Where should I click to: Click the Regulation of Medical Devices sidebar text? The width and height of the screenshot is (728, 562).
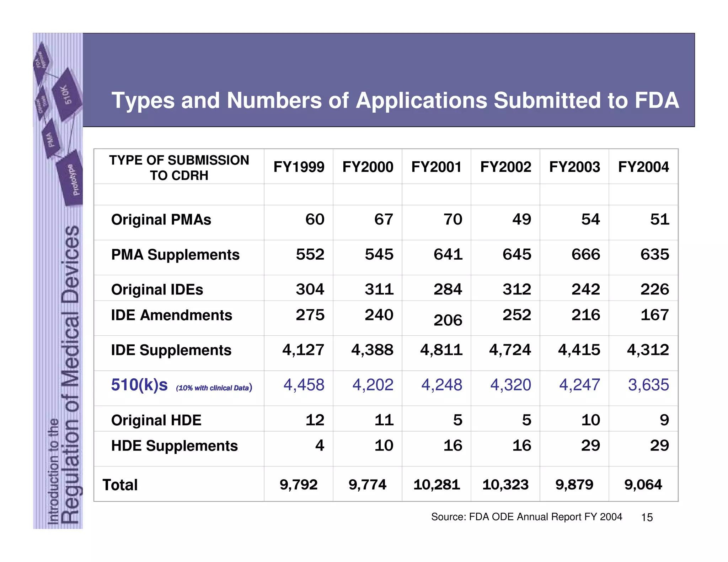tap(70, 375)
